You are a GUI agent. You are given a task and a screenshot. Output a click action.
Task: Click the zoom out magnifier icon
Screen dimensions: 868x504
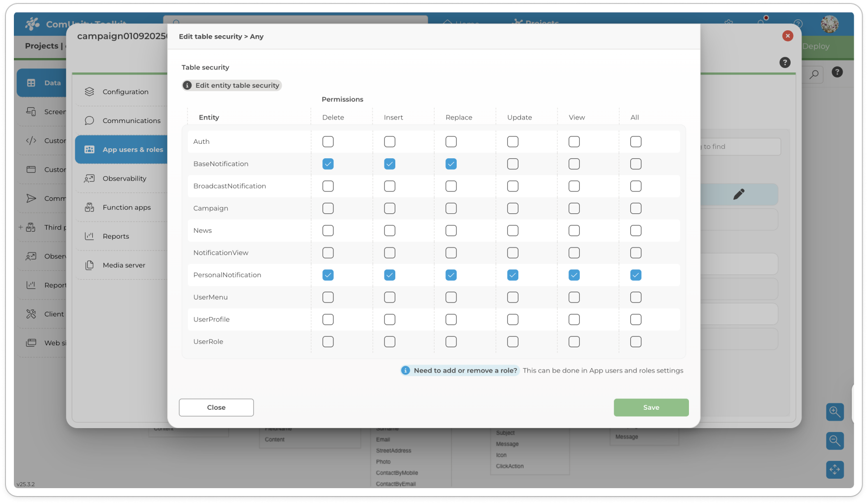click(x=835, y=441)
